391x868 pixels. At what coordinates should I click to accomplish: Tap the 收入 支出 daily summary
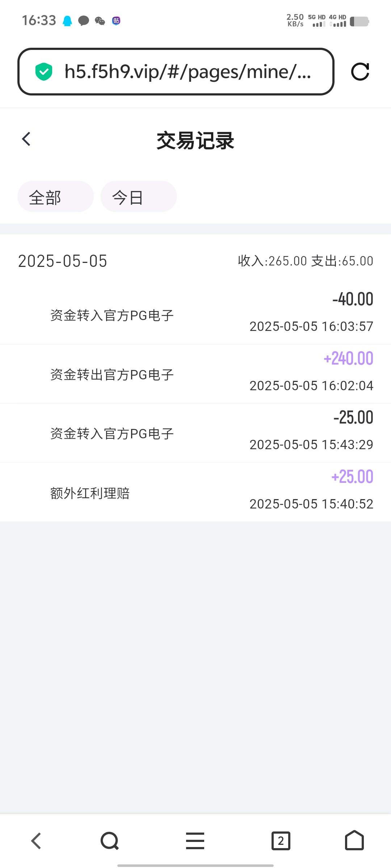coord(305,261)
